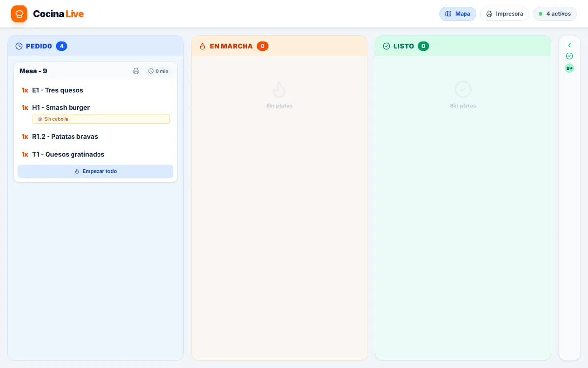
Task: Click the 9+ badge in side panel
Action: [569, 68]
